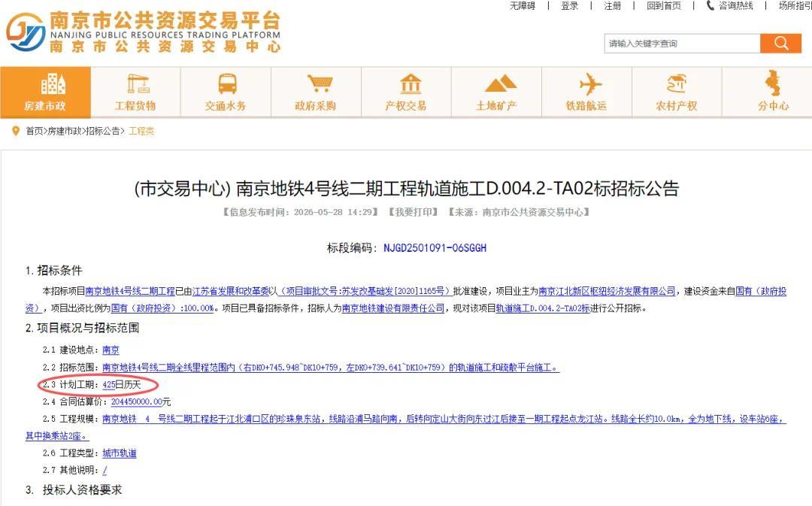Open the 工程货物 tab label
Viewport: 812px width, 506px height.
[135, 106]
